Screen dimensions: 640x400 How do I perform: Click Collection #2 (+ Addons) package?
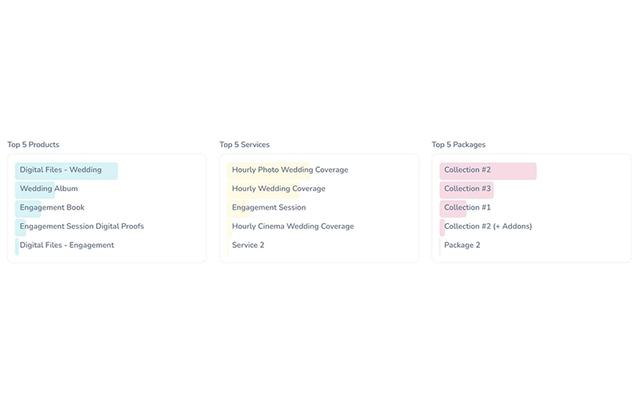point(488,227)
